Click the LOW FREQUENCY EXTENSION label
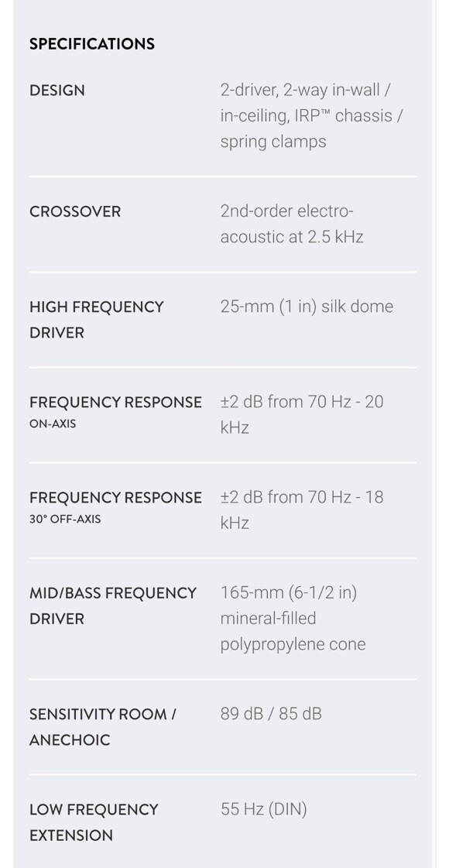Image resolution: width=449 pixels, height=868 pixels. (94, 822)
